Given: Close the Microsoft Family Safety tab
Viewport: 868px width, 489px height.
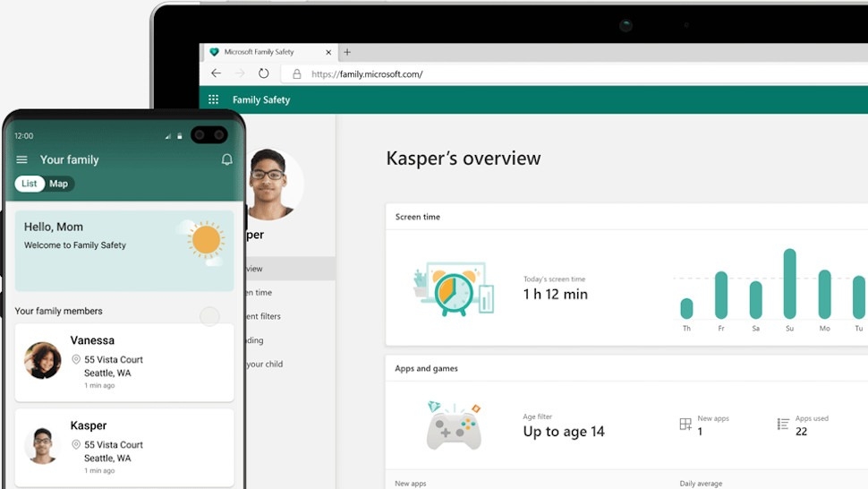Looking at the screenshot, I should [328, 52].
